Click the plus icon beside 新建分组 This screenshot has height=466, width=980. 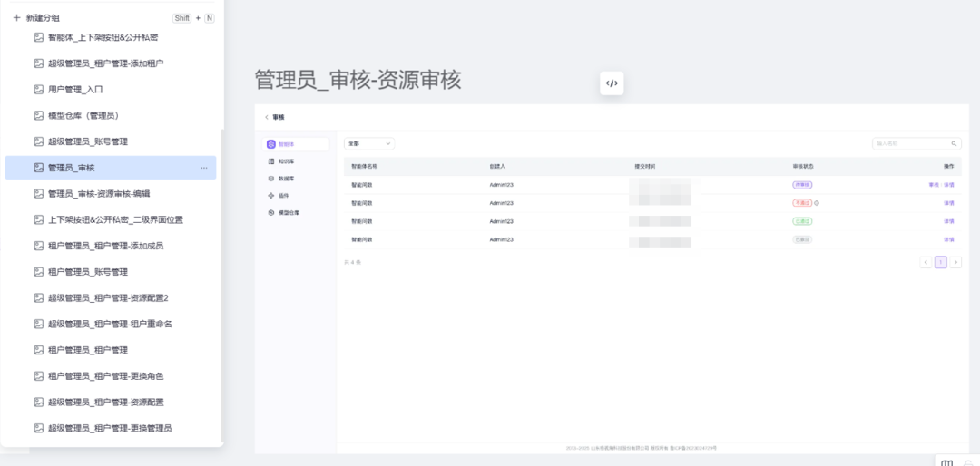tap(17, 18)
